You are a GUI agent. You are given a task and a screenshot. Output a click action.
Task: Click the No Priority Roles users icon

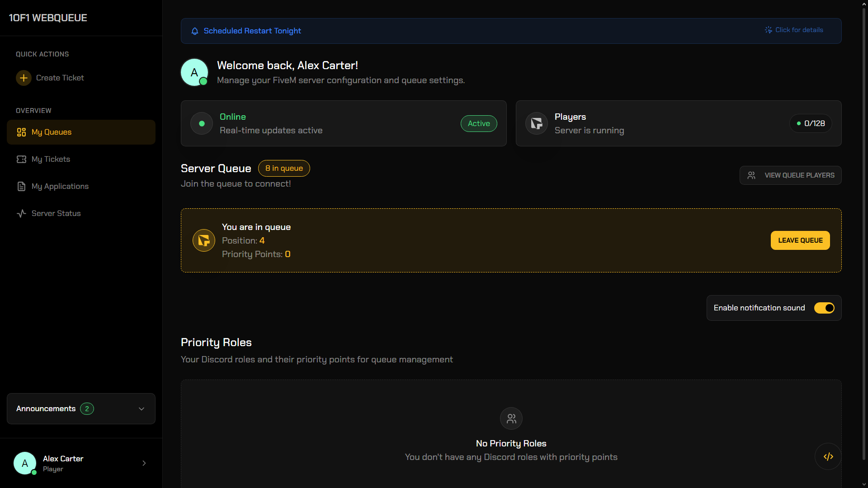[x=511, y=419]
